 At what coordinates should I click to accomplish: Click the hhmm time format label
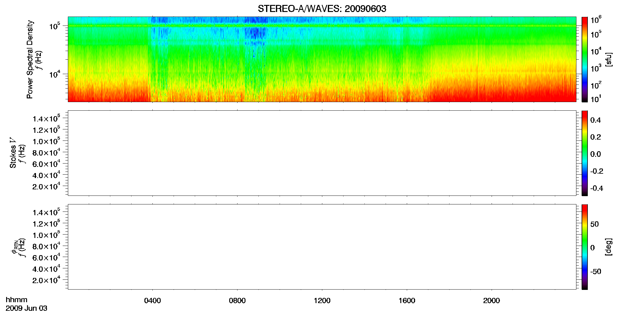[x=17, y=300]
